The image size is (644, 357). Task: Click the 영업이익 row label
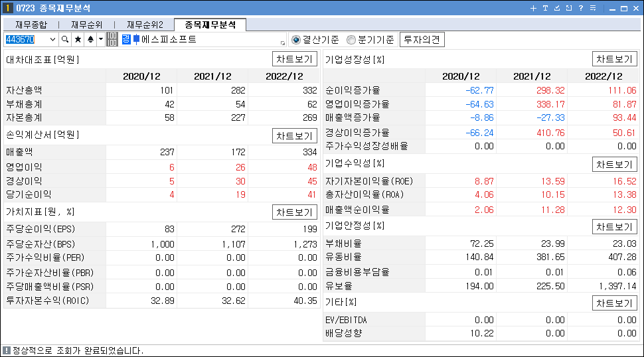pos(24,167)
